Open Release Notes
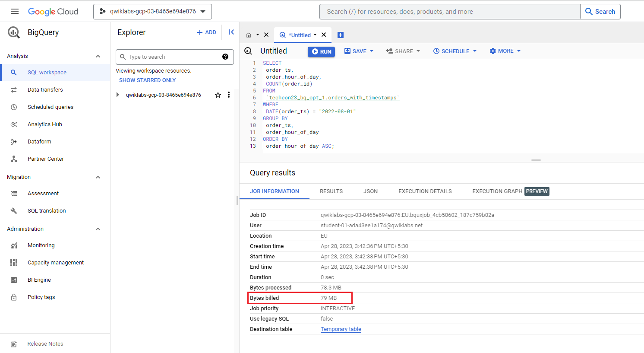The height and width of the screenshot is (353, 644). [55, 344]
